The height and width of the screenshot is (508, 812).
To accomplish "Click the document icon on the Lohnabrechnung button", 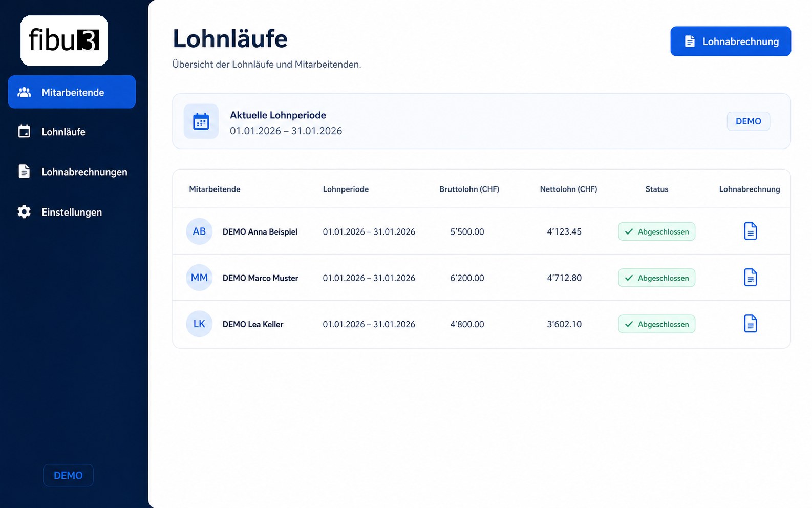I will coord(690,41).
